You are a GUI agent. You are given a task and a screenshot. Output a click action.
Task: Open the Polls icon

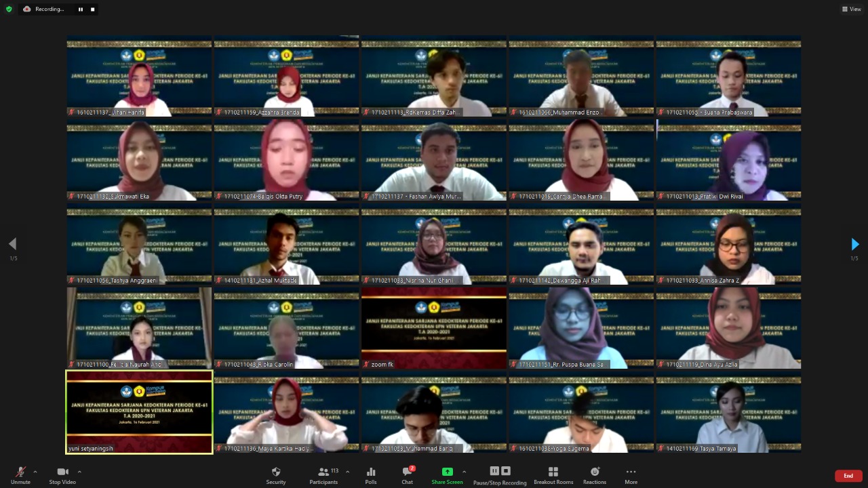(371, 474)
